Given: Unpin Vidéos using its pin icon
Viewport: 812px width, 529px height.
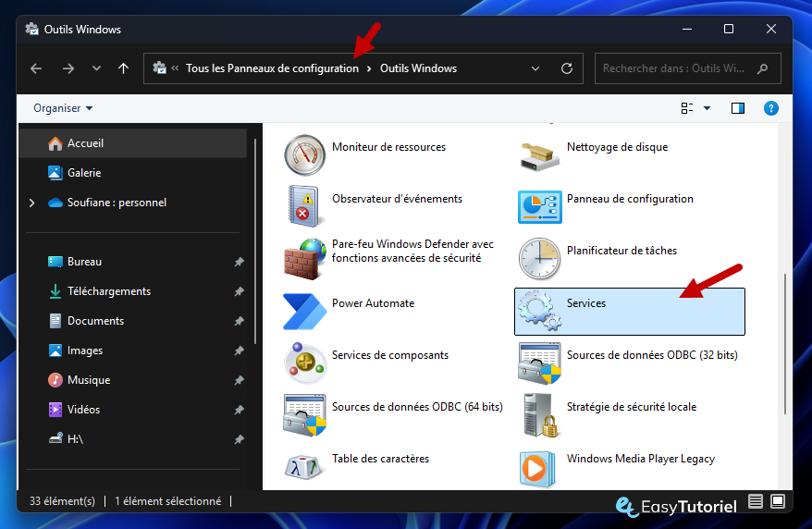Looking at the screenshot, I should click(x=239, y=410).
